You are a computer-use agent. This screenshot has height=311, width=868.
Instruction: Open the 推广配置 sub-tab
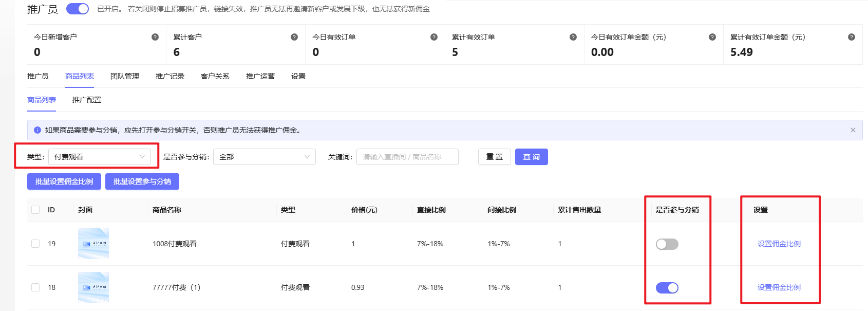click(x=87, y=100)
